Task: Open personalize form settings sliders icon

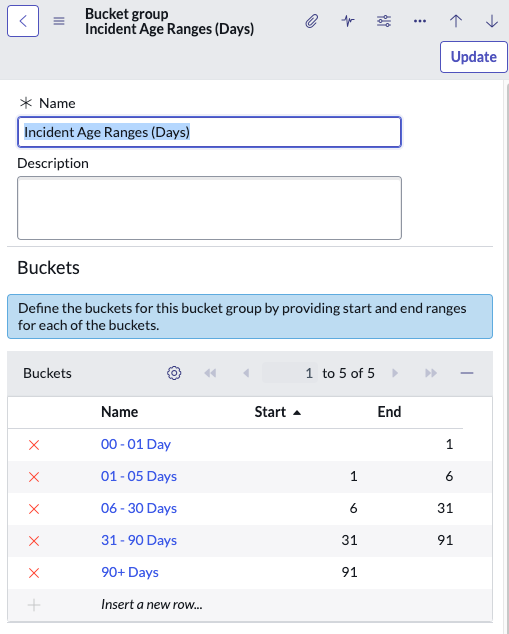Action: [x=384, y=21]
